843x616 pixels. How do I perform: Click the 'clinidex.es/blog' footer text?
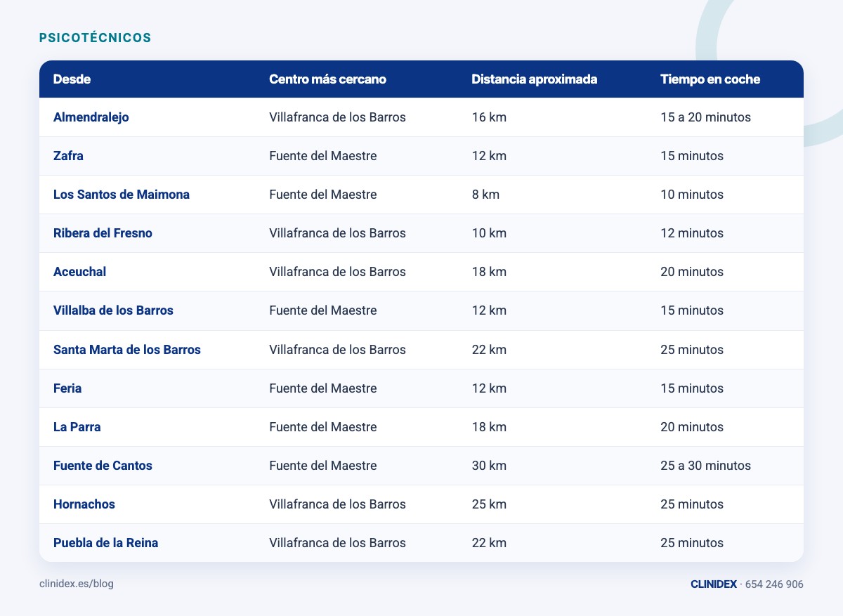[77, 584]
